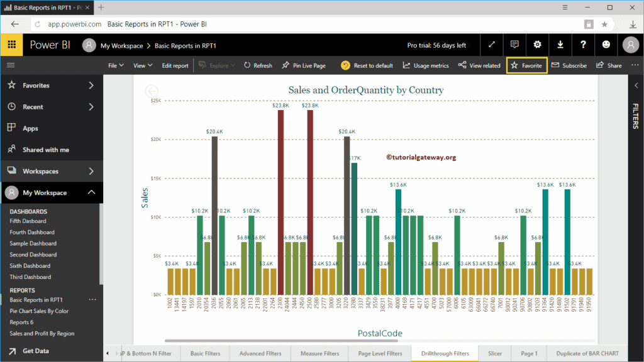Open the View dropdown
The image size is (644, 362).
tap(142, 65)
